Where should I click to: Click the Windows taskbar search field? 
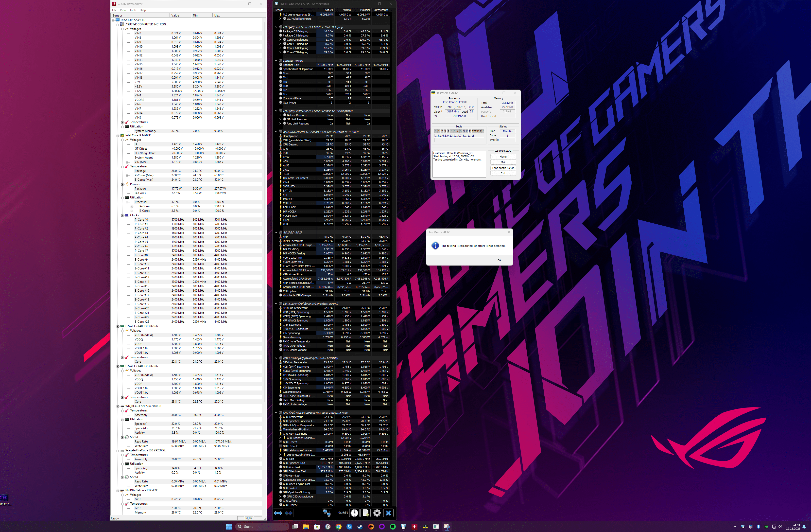262,527
